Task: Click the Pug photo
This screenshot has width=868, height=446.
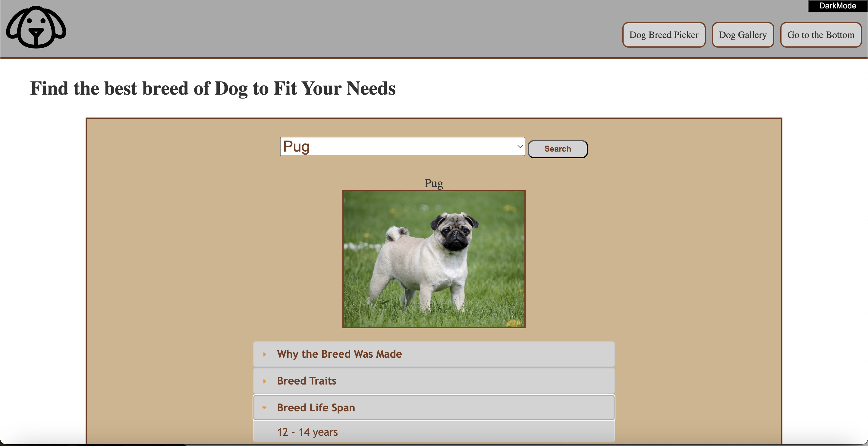Action: click(x=434, y=259)
